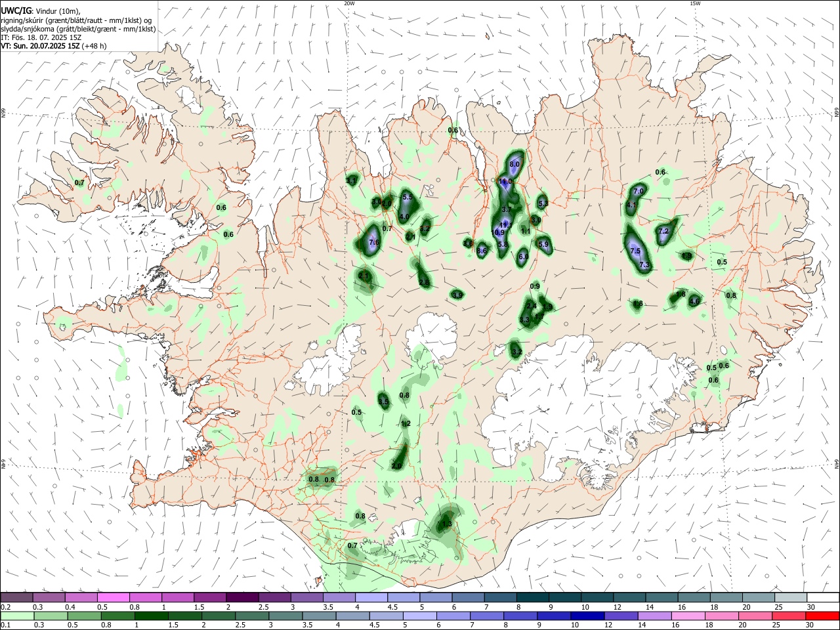840x630 pixels.
Task: Click the 5.3 precipitation value on map
Action: [543, 203]
